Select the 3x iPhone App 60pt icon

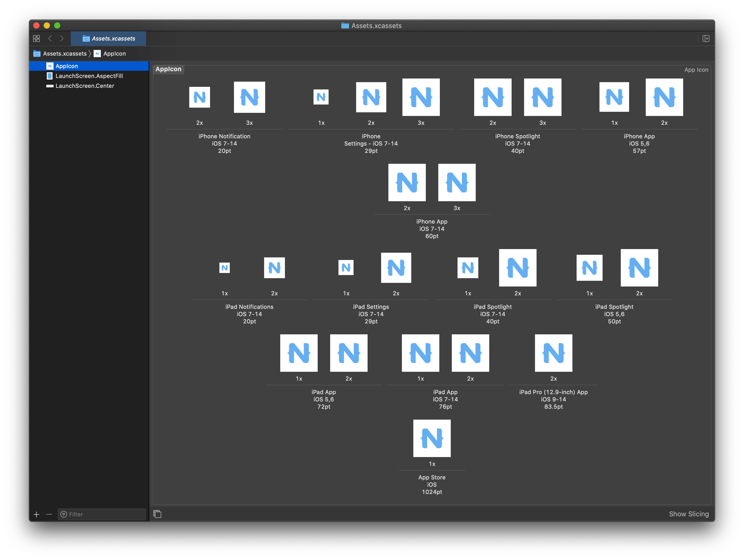pyautogui.click(x=456, y=182)
